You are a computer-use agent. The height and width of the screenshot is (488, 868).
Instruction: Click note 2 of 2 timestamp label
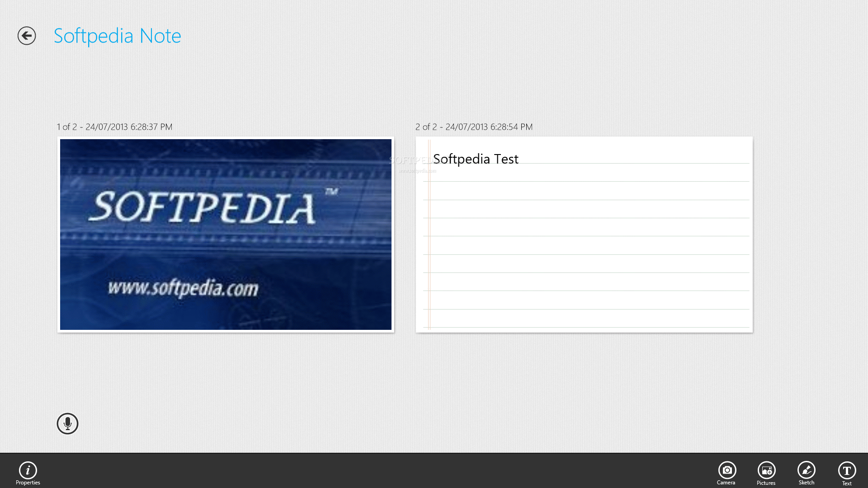[x=474, y=127]
